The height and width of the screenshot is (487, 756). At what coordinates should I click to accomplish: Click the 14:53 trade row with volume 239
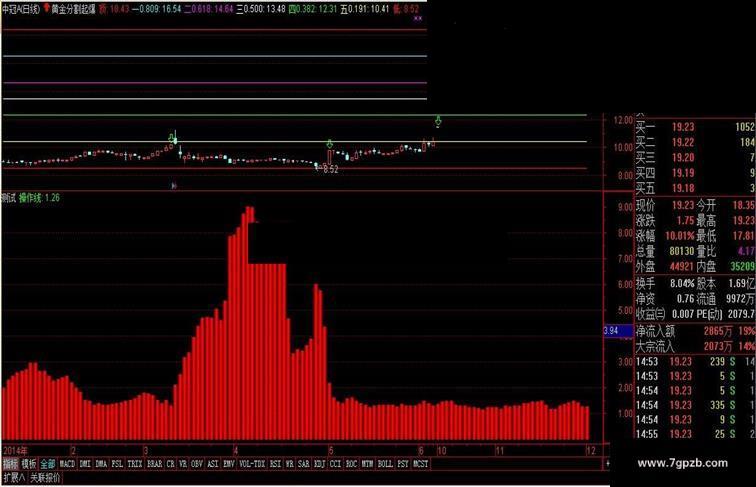[695, 361]
